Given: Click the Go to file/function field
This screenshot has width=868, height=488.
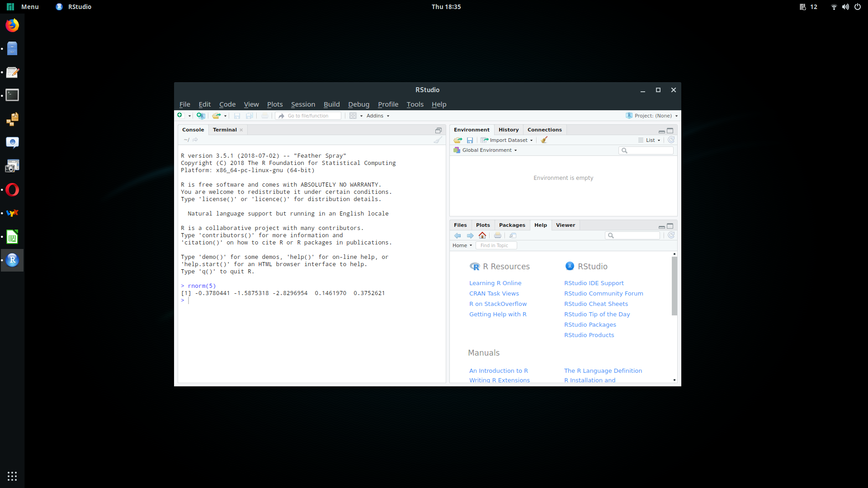Looking at the screenshot, I should (308, 116).
